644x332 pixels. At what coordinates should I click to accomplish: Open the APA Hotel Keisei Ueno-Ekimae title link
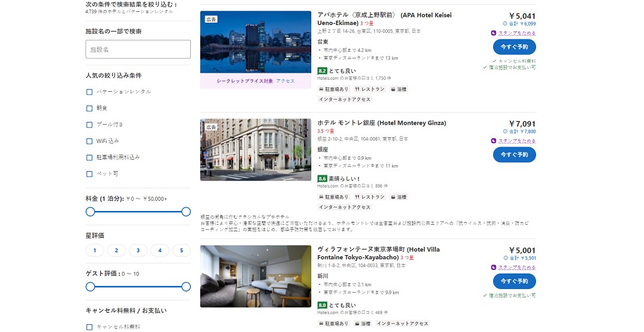coord(385,19)
